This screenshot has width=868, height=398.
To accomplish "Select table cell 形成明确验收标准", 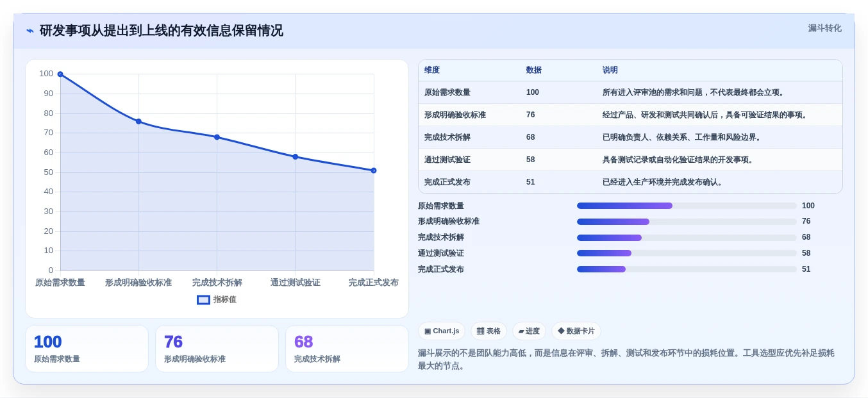I will coord(455,115).
